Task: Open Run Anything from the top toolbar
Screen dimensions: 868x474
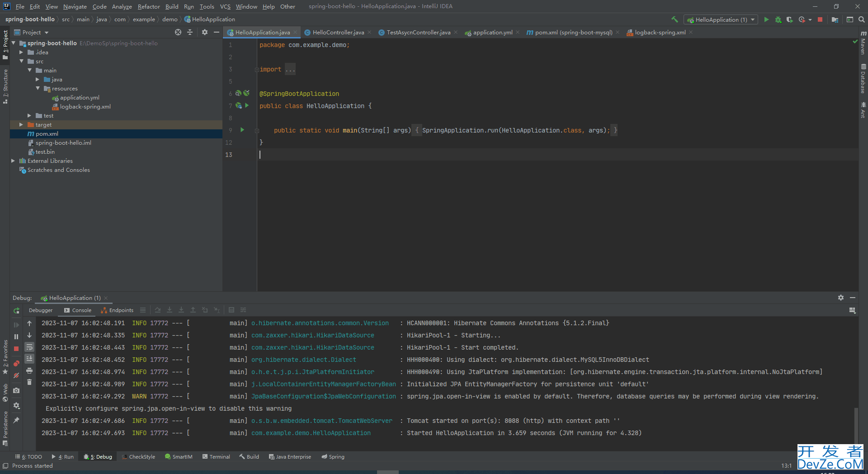Action: (850, 19)
